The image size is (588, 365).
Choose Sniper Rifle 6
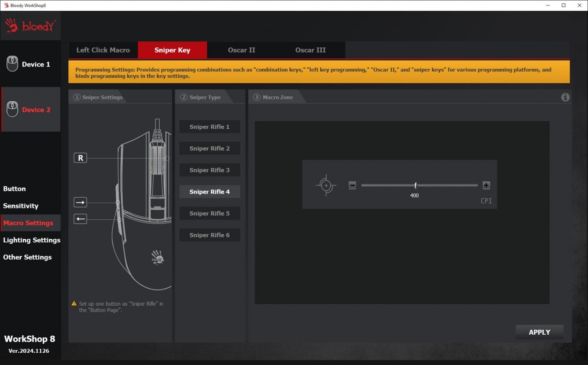209,235
